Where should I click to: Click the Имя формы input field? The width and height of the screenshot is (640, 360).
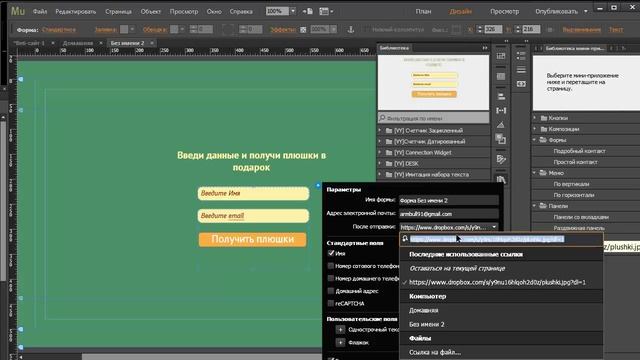pos(449,200)
